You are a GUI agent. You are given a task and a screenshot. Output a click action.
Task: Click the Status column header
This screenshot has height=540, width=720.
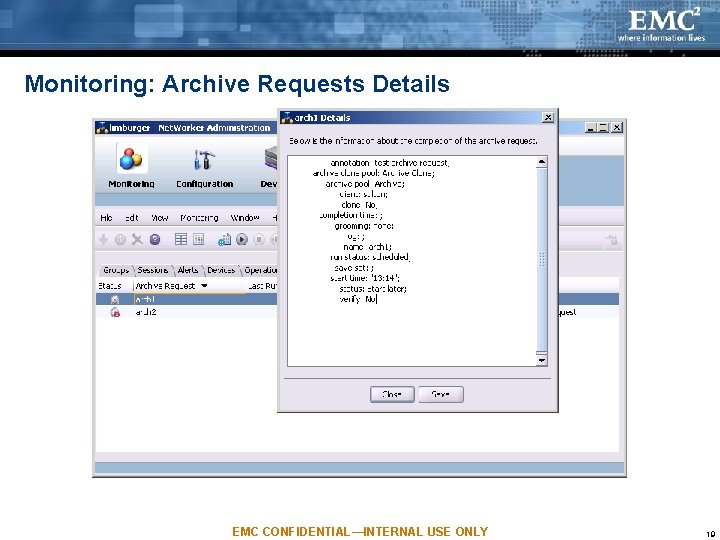114,286
